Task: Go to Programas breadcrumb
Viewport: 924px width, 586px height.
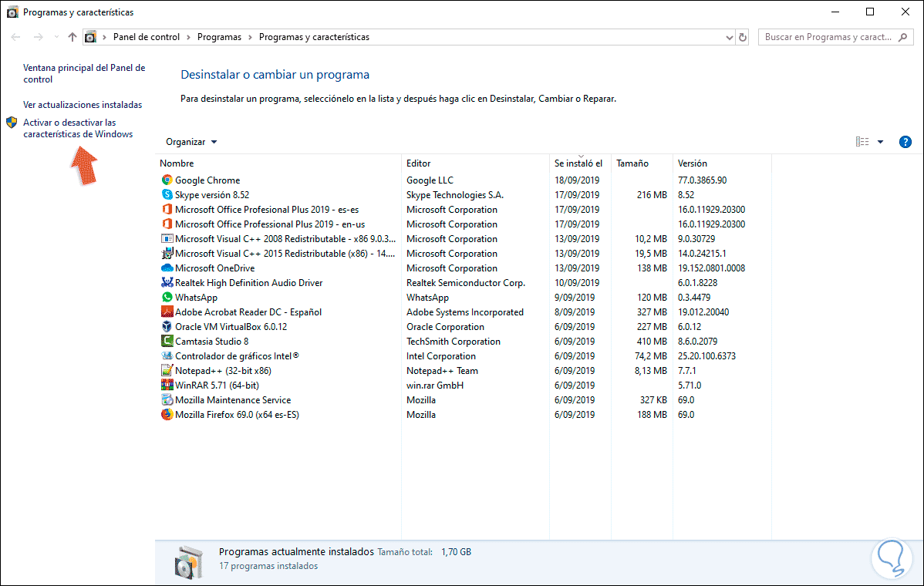Action: [x=219, y=37]
